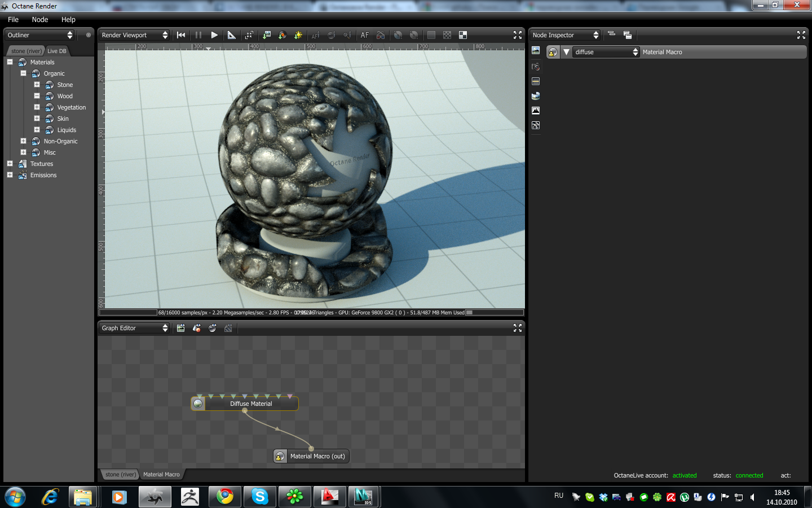
Task: Click the yellow-striped icon in Node Inspector sidebar
Action: coord(536,81)
